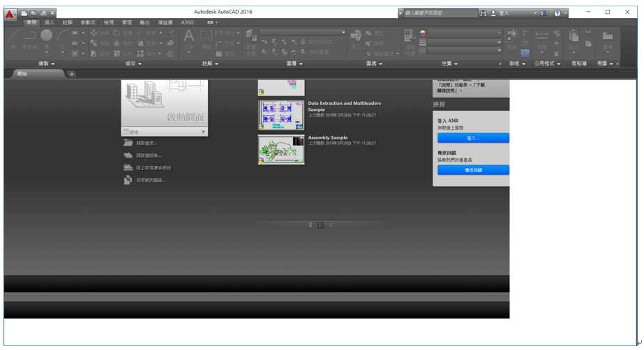
Task: Switch to the Home (常用) ribbon tab
Action: click(31, 22)
